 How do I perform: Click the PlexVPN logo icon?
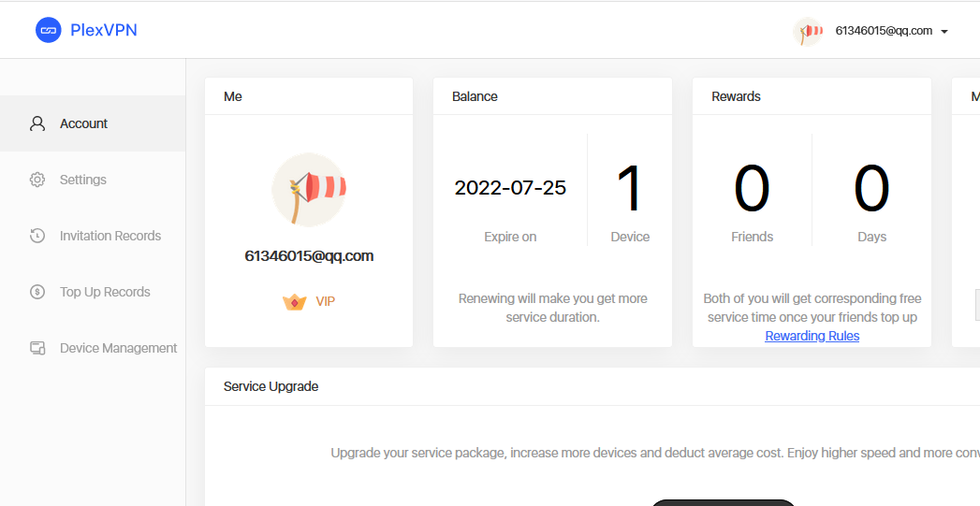pos(48,30)
